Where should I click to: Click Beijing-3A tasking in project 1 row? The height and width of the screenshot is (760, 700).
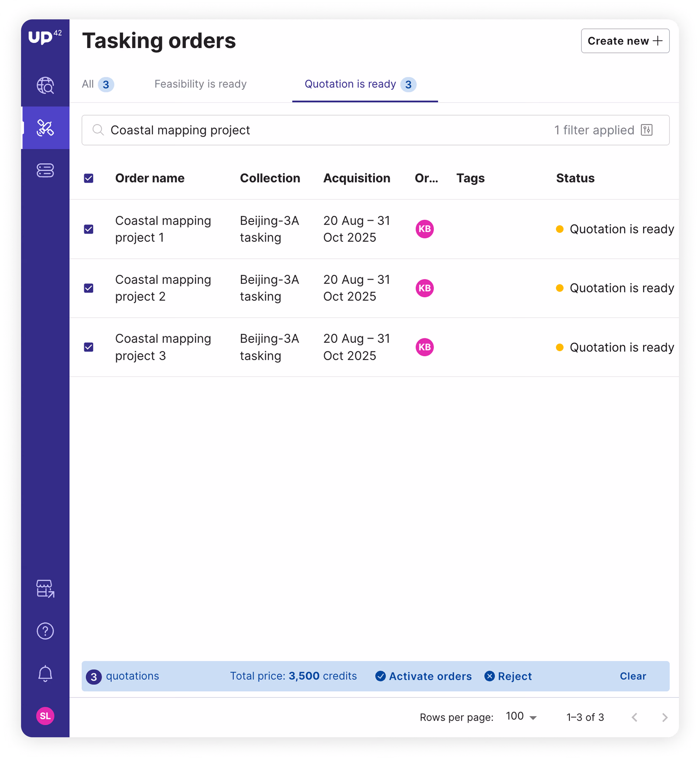click(270, 229)
